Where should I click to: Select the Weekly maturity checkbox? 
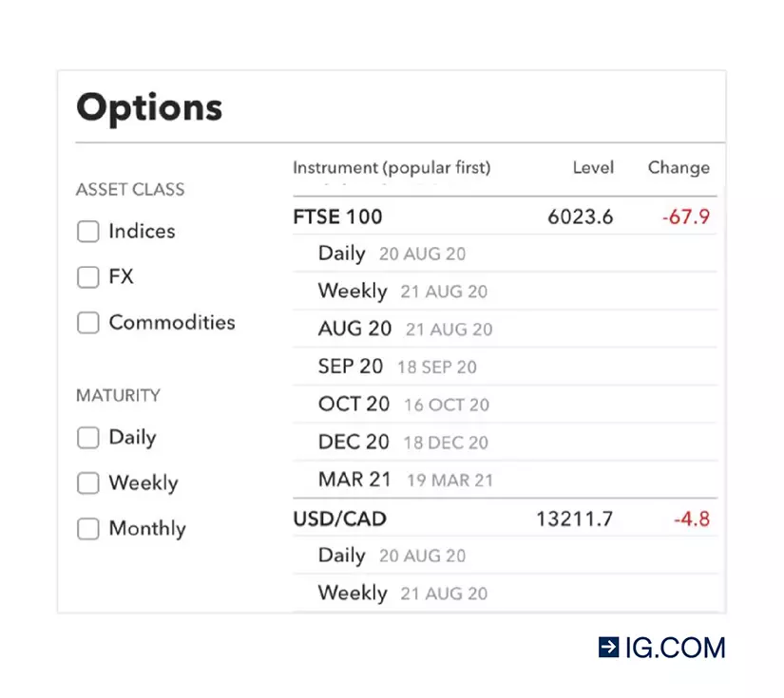88,483
